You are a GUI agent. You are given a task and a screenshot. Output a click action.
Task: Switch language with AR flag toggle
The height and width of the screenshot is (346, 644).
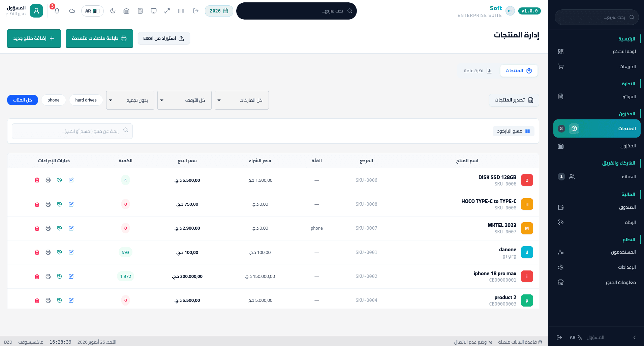(x=92, y=11)
